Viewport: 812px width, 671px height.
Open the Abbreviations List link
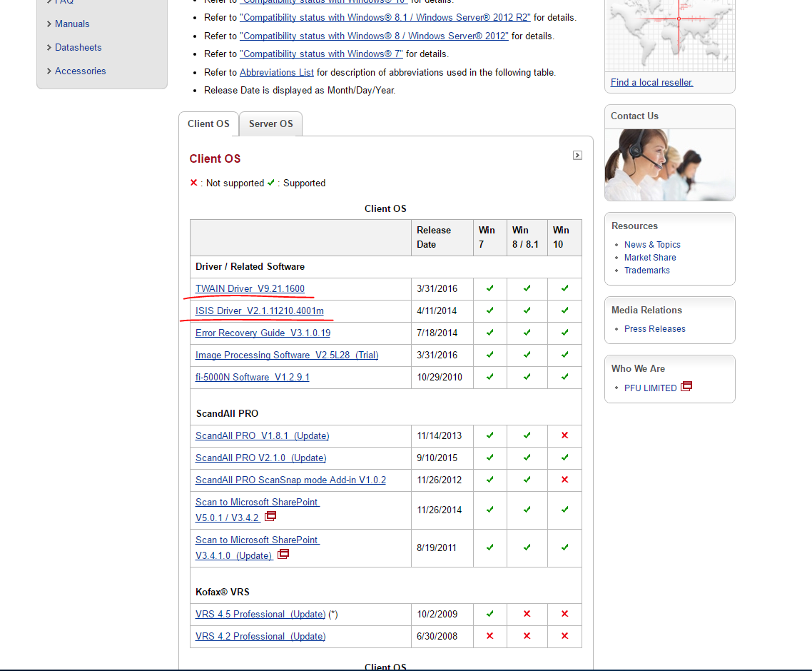(x=277, y=73)
